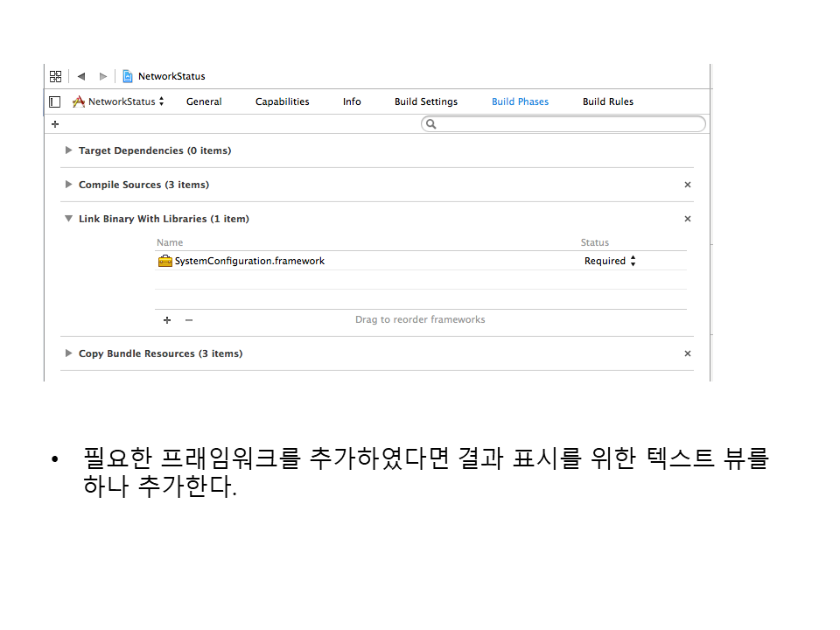Open the Capabilities tab
The height and width of the screenshot is (630, 840).
tap(282, 101)
